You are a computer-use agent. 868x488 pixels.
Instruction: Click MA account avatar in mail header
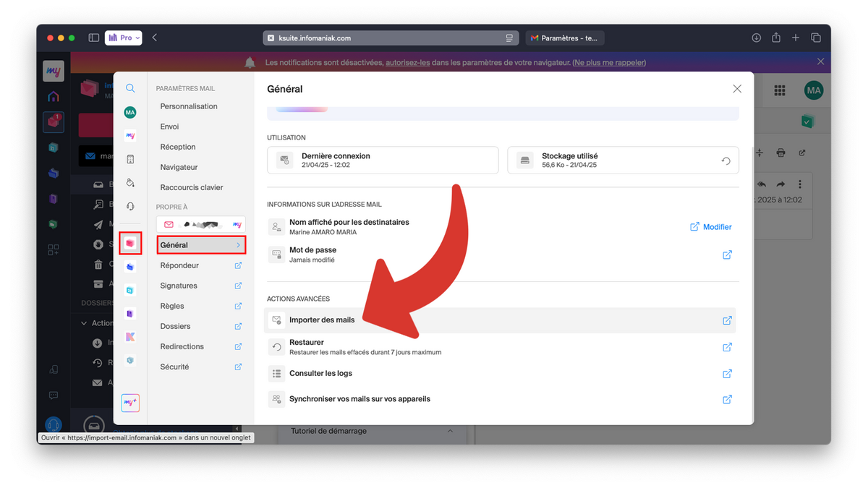coord(814,90)
